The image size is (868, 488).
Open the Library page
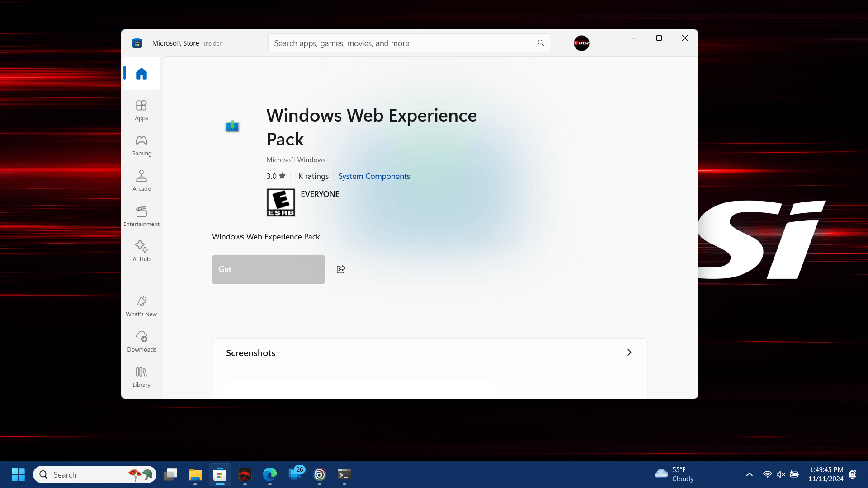coord(142,377)
